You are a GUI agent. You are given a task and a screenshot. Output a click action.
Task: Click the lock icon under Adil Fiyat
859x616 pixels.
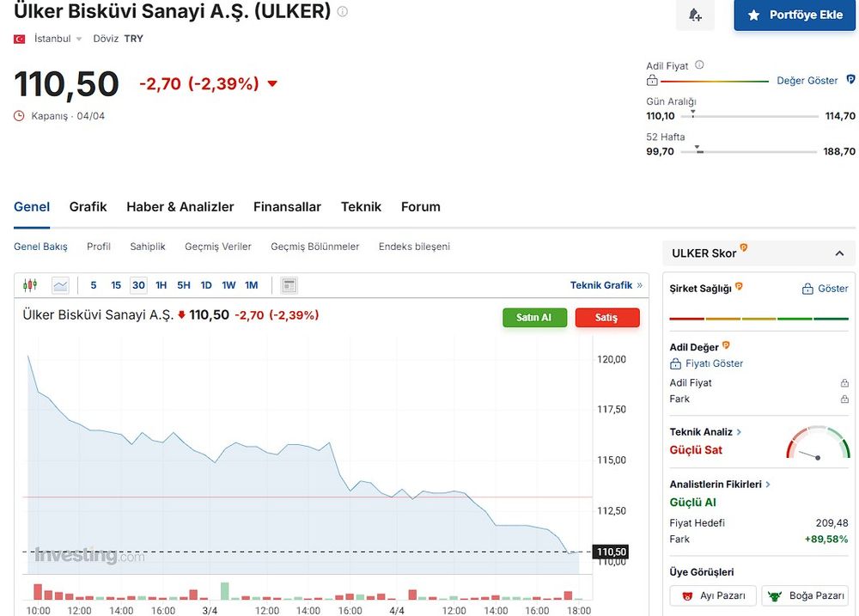(652, 81)
